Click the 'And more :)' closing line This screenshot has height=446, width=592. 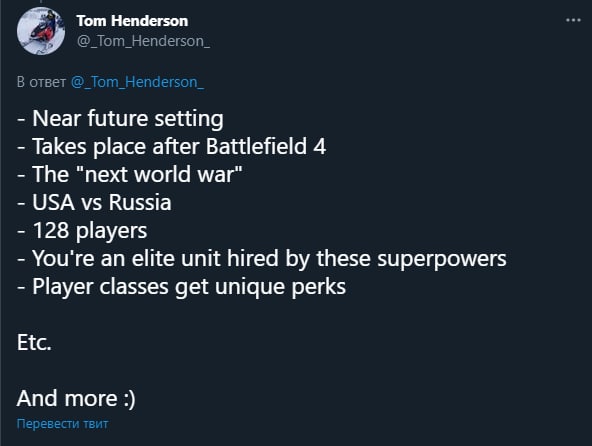(x=76, y=399)
